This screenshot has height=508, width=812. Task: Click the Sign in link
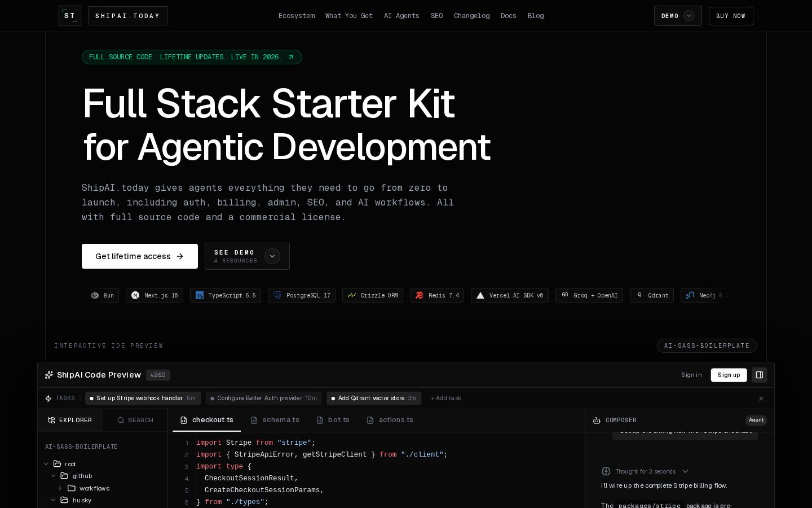(691, 375)
